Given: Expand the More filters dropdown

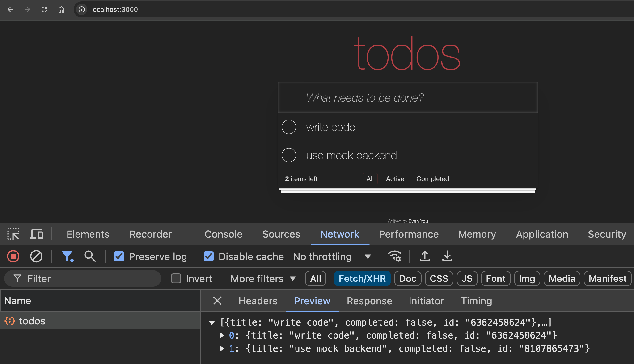Looking at the screenshot, I should 263,278.
